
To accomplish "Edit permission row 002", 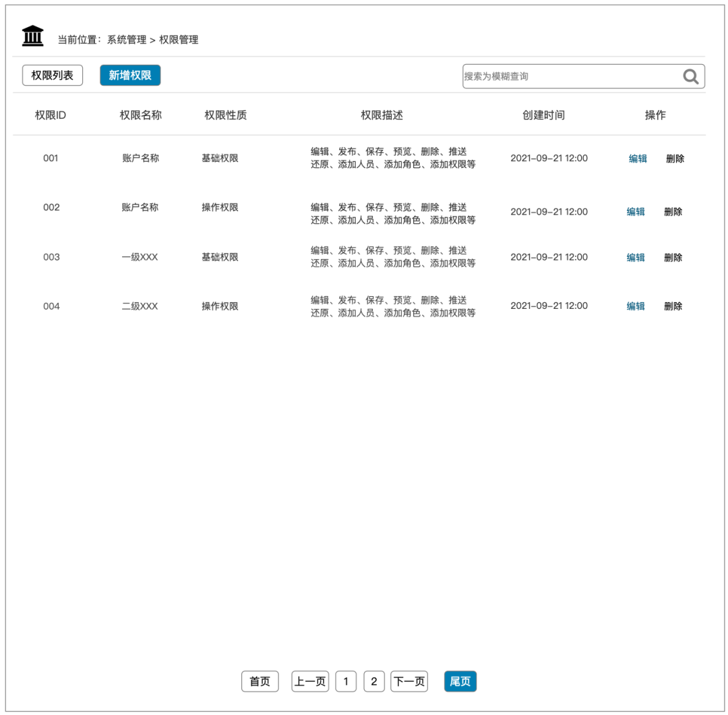I will tap(636, 212).
